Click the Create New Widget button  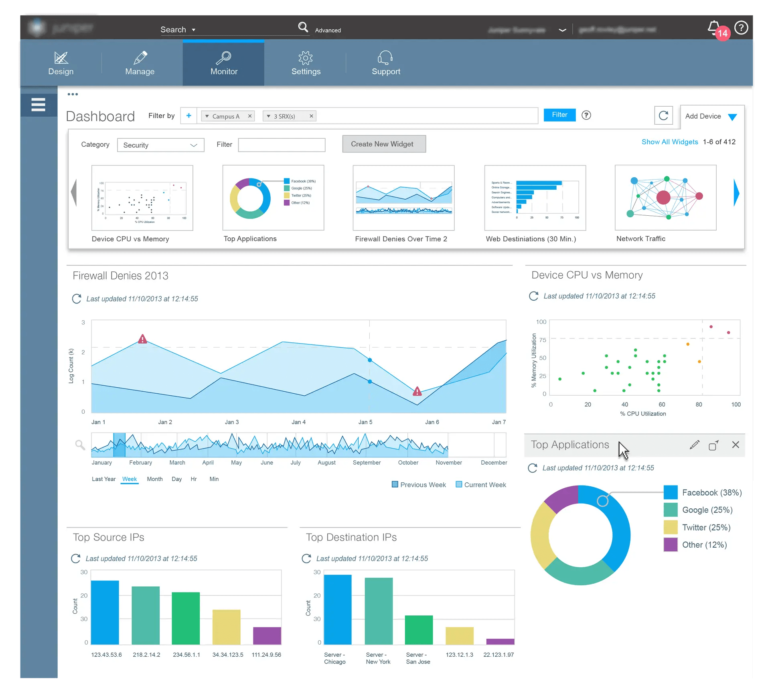pos(384,144)
